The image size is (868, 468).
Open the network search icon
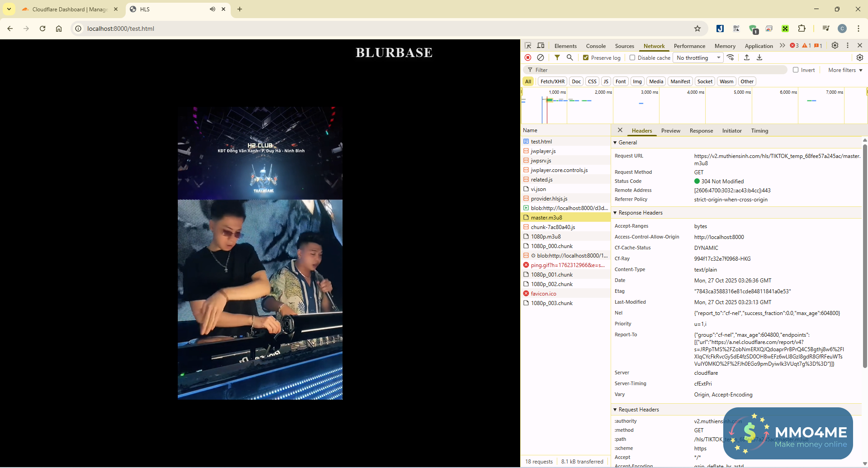pyautogui.click(x=570, y=57)
